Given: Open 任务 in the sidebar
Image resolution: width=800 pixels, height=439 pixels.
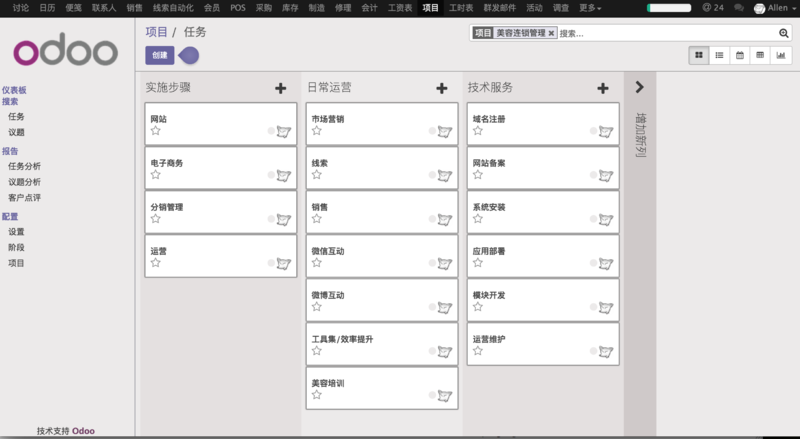Looking at the screenshot, I should click(x=16, y=116).
